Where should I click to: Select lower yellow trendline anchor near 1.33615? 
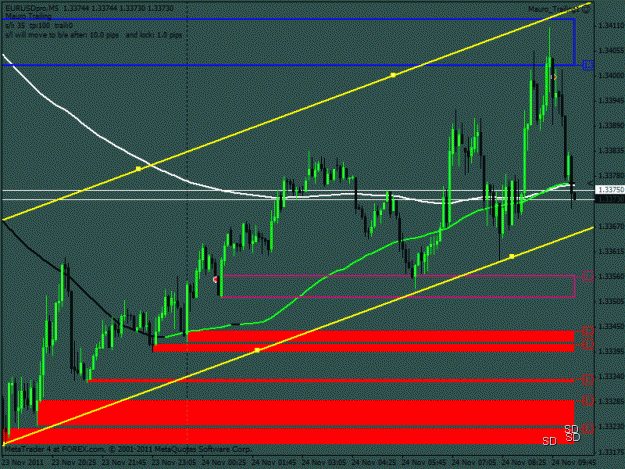pos(512,256)
